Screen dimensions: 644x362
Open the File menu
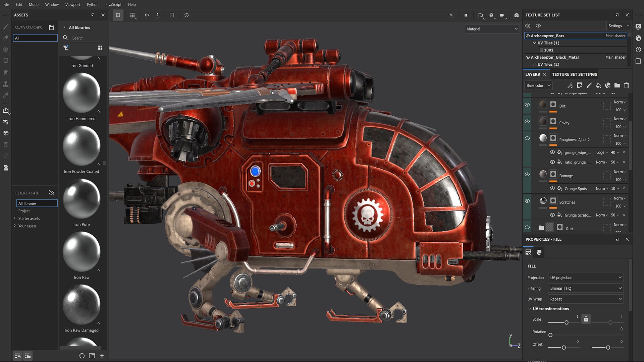coord(6,4)
